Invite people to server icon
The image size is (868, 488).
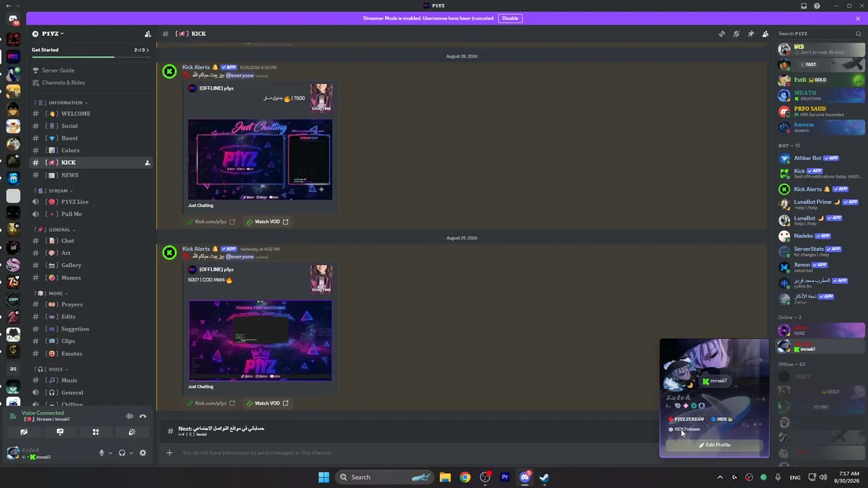click(x=148, y=34)
